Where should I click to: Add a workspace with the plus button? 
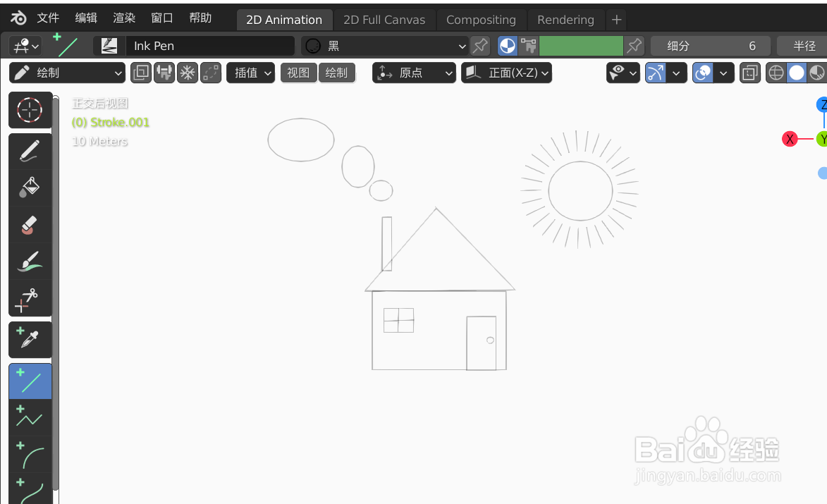click(616, 20)
